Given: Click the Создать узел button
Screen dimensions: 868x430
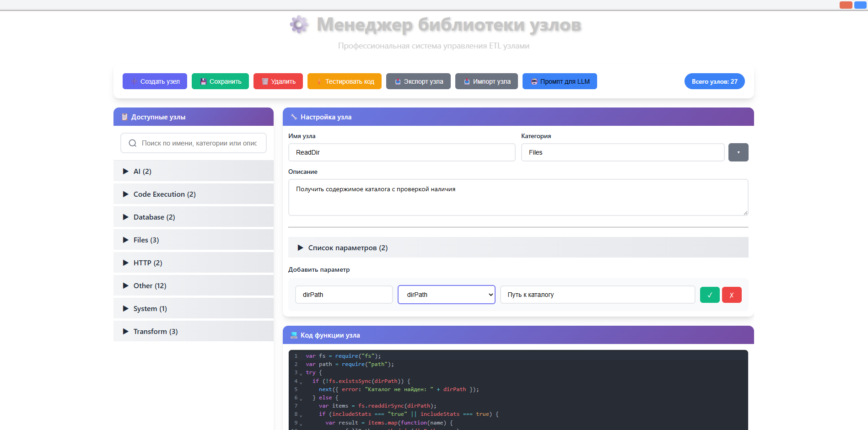Looking at the screenshot, I should (155, 81).
